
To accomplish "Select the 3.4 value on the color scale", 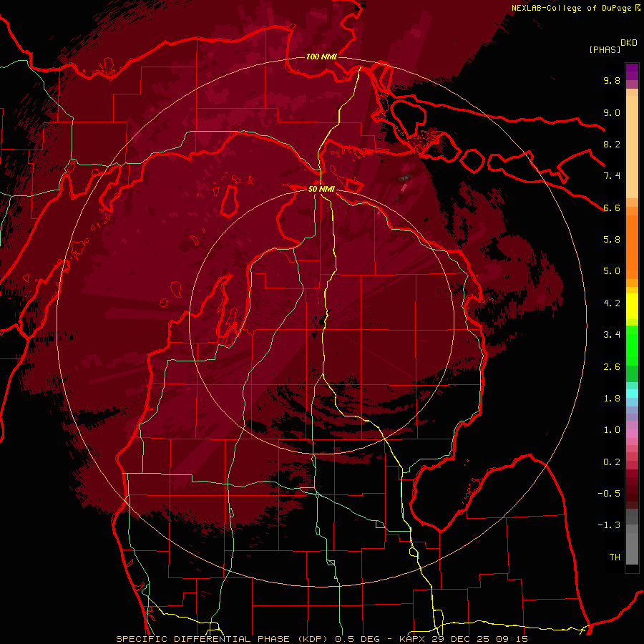I will 612,335.
